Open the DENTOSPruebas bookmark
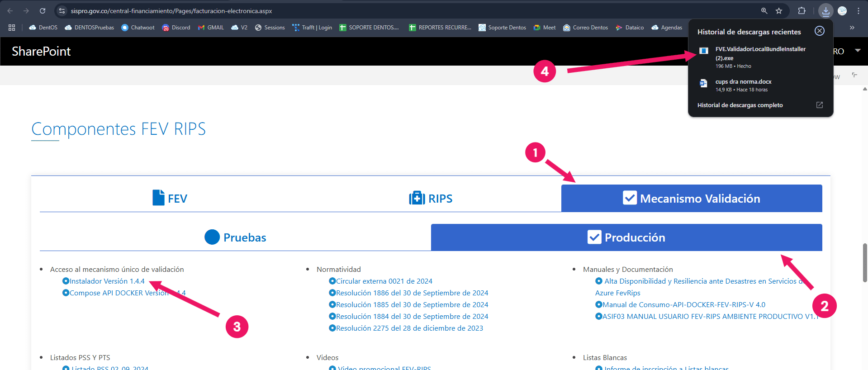The width and height of the screenshot is (868, 370). 90,28
